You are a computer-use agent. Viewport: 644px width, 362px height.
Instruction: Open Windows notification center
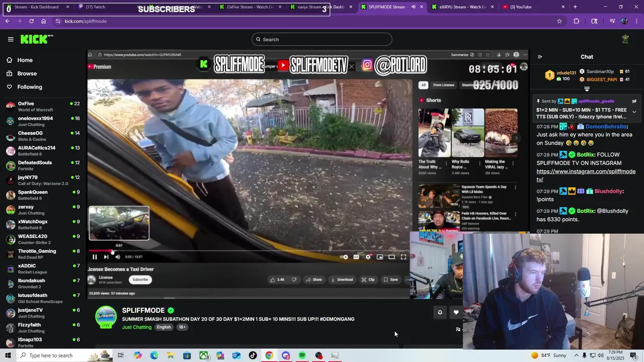tap(633, 355)
